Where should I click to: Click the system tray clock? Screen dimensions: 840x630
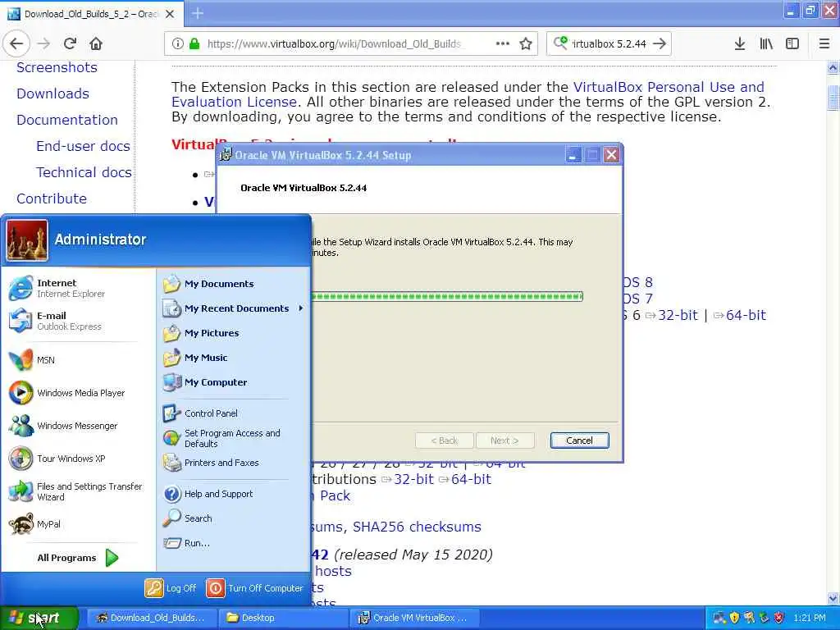click(809, 619)
